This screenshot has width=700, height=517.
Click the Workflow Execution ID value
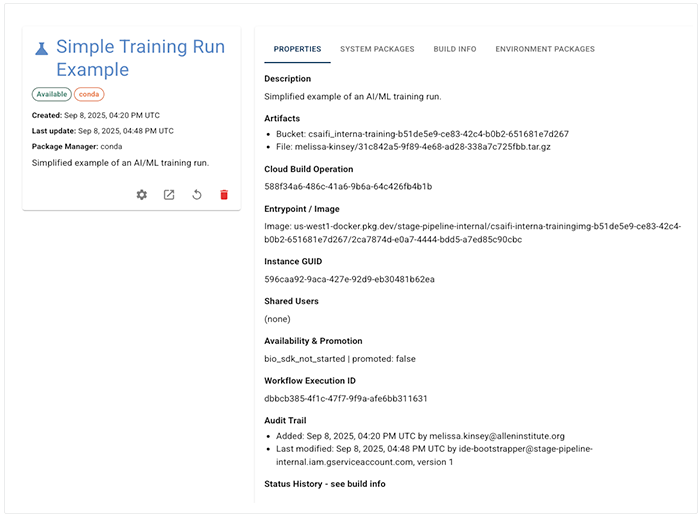click(x=346, y=398)
